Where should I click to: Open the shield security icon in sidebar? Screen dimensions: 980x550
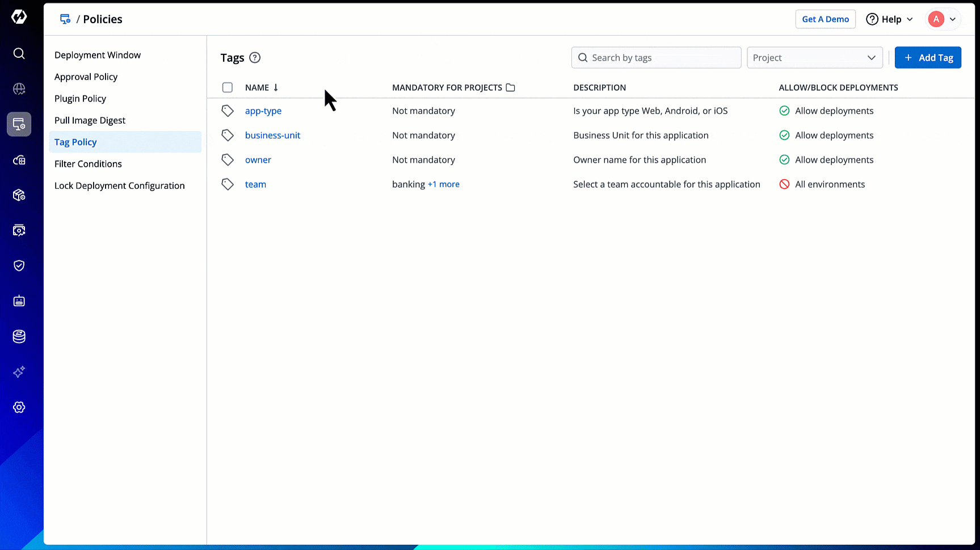coord(19,265)
